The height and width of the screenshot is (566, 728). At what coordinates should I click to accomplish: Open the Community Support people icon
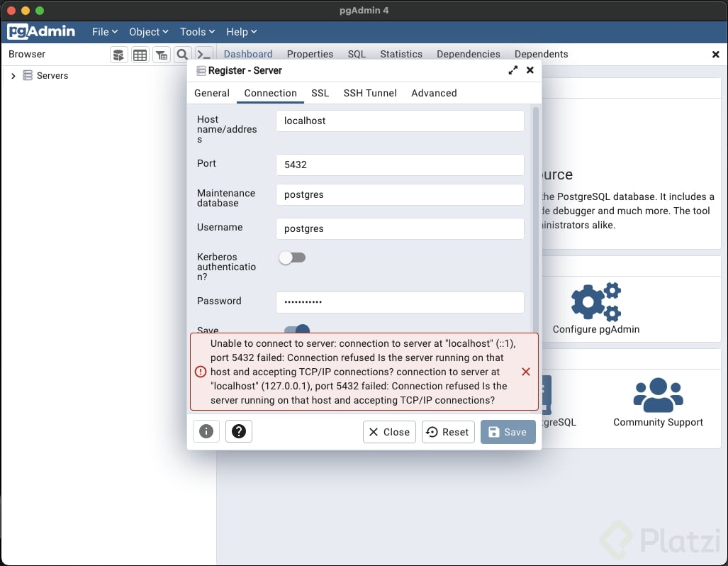pos(658,395)
